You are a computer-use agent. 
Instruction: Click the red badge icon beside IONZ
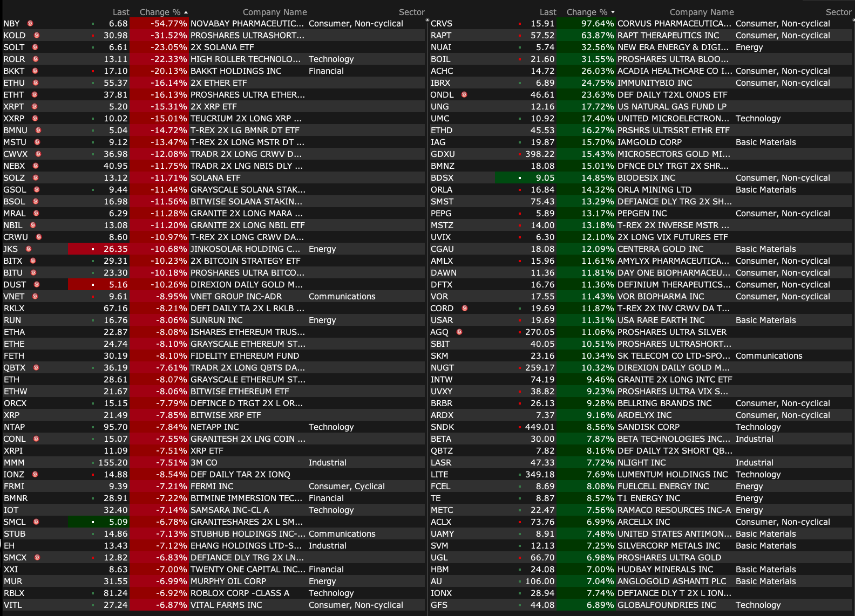click(35, 474)
